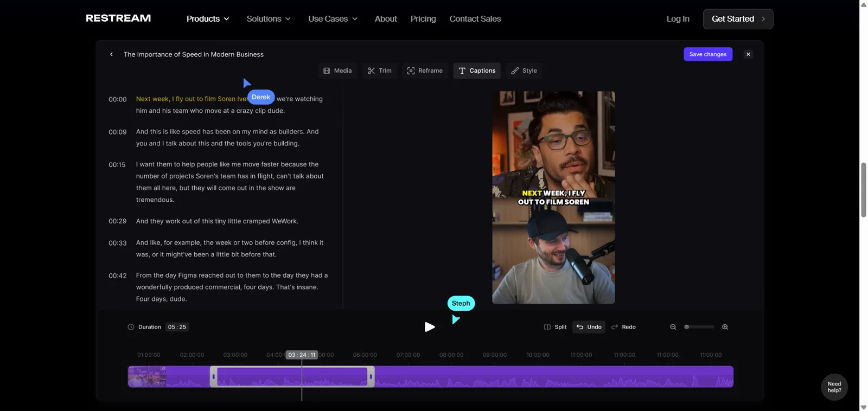This screenshot has width=868, height=411.
Task: Save changes to the video
Action: click(708, 54)
